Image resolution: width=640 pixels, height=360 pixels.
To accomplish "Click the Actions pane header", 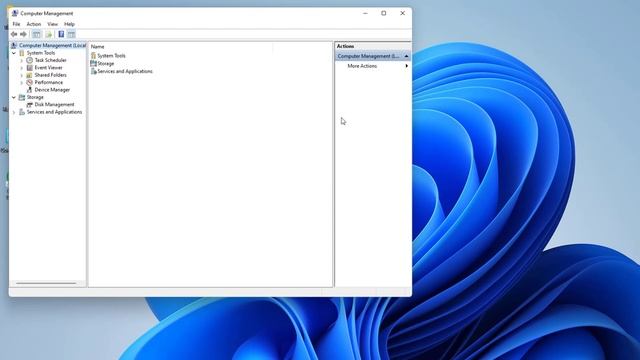I will (x=373, y=46).
